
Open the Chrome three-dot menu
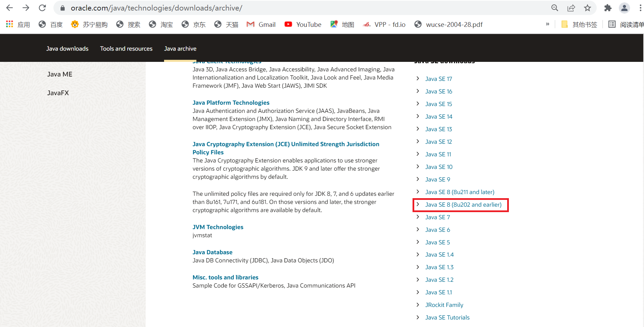pyautogui.click(x=640, y=8)
